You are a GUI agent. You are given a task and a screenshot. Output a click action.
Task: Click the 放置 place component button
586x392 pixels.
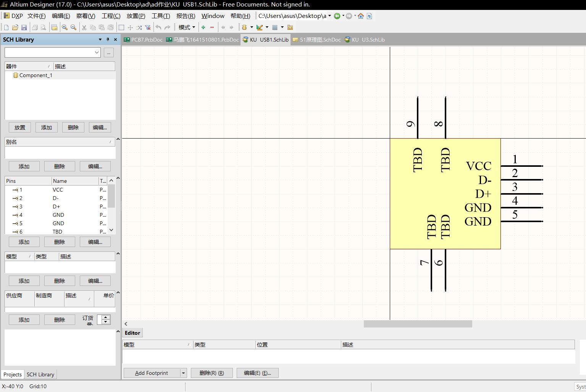coord(20,127)
